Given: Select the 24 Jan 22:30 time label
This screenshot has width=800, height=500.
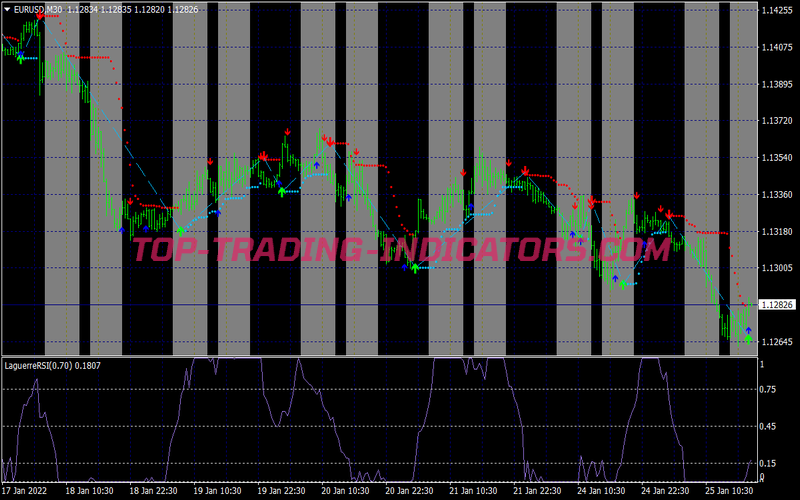Looking at the screenshot, I should pyautogui.click(x=665, y=491).
